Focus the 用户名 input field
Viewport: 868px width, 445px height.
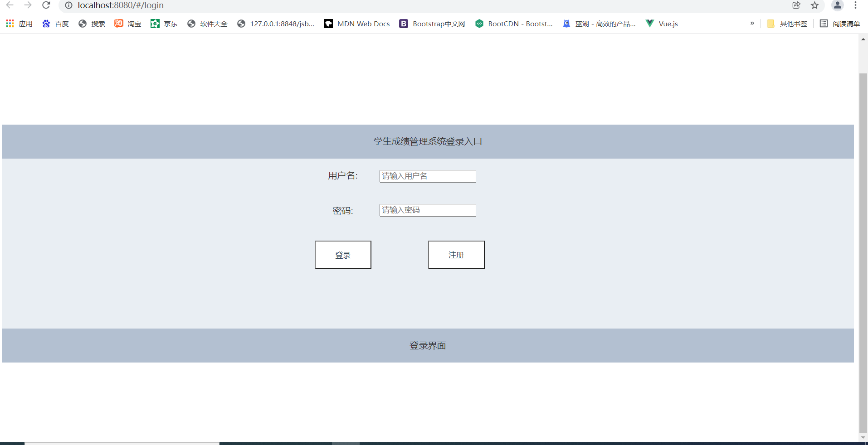[x=428, y=176]
